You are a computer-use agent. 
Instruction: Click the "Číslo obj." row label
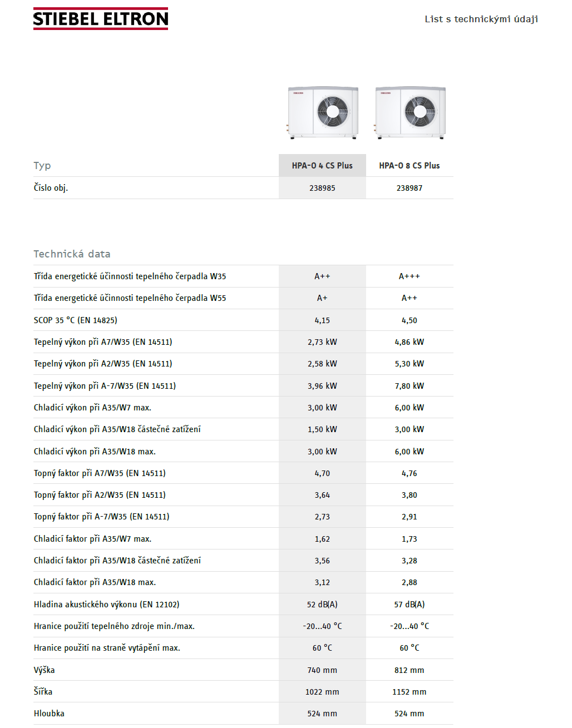(x=51, y=188)
